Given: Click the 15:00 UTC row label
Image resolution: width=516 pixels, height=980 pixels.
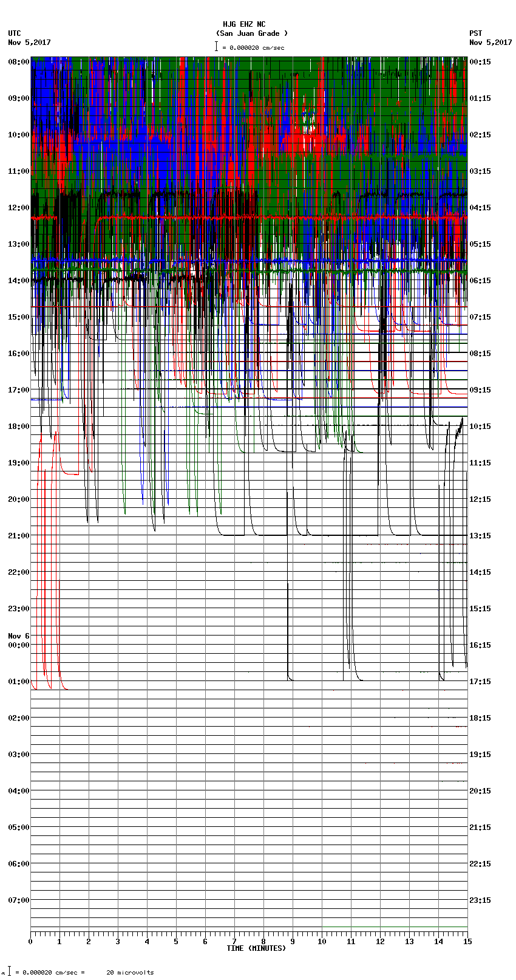Looking at the screenshot, I should 19,317.
